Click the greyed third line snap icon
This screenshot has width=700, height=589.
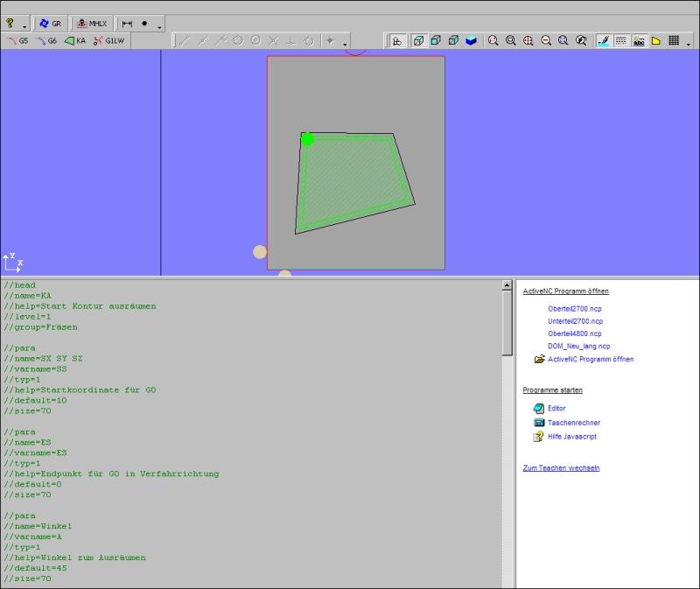click(x=220, y=40)
